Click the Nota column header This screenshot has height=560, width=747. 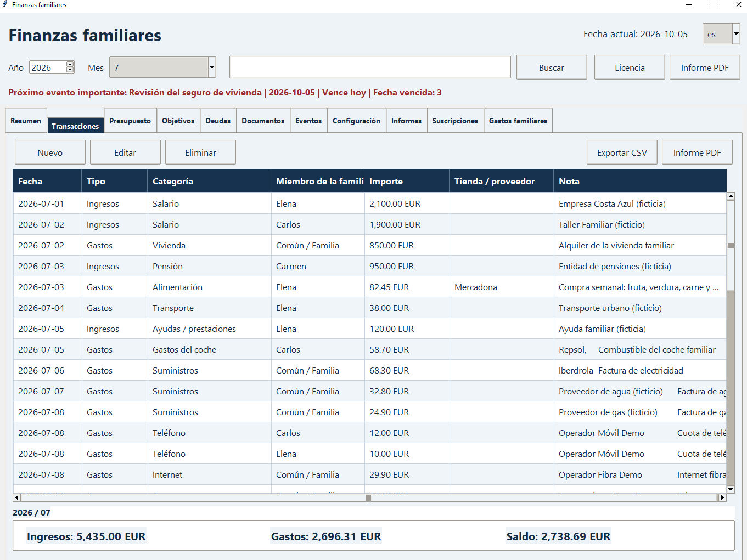coord(640,181)
